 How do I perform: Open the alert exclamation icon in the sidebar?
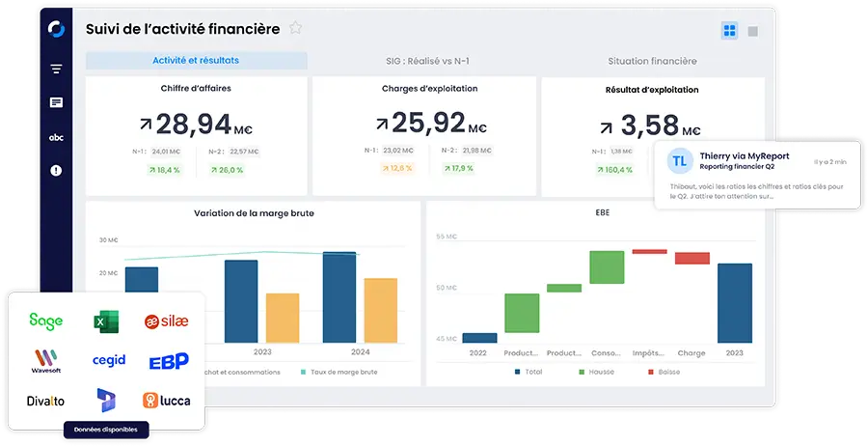click(x=56, y=171)
